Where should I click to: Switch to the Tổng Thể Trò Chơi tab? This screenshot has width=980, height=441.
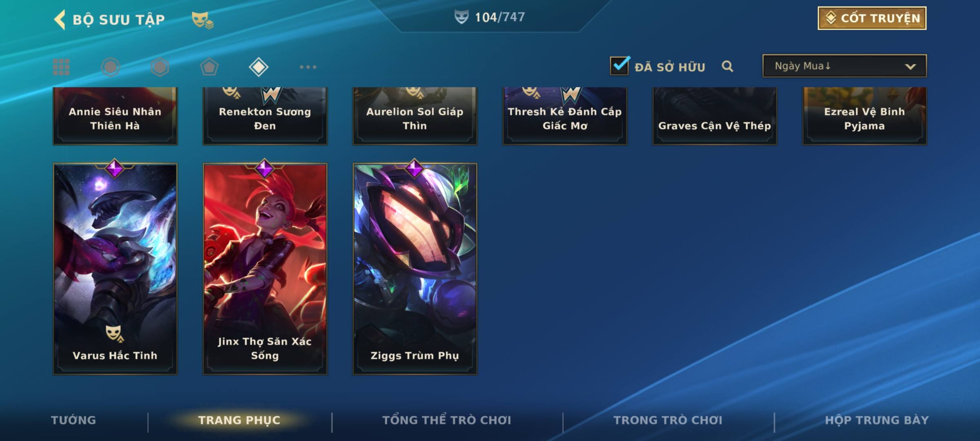pyautogui.click(x=446, y=420)
